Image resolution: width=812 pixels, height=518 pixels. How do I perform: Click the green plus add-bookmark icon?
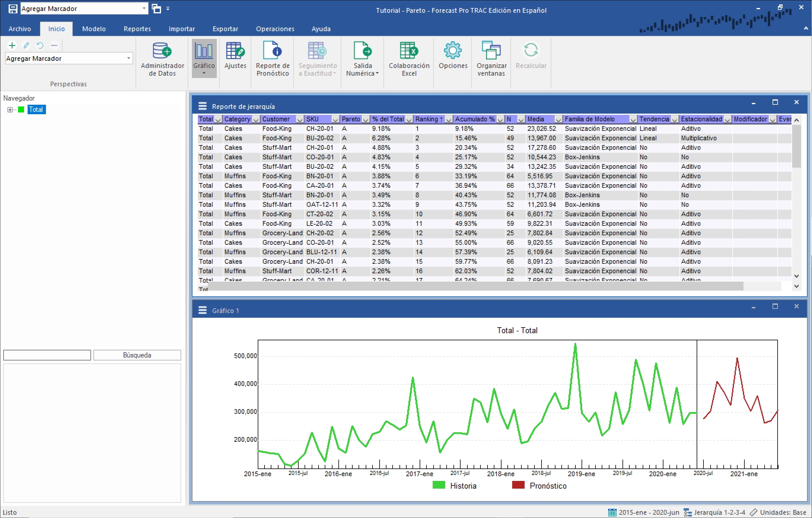(12, 45)
